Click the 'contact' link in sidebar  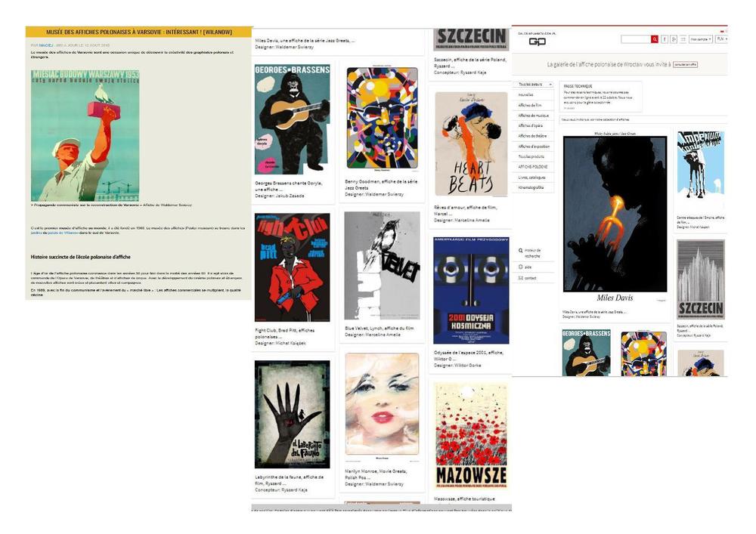click(531, 278)
